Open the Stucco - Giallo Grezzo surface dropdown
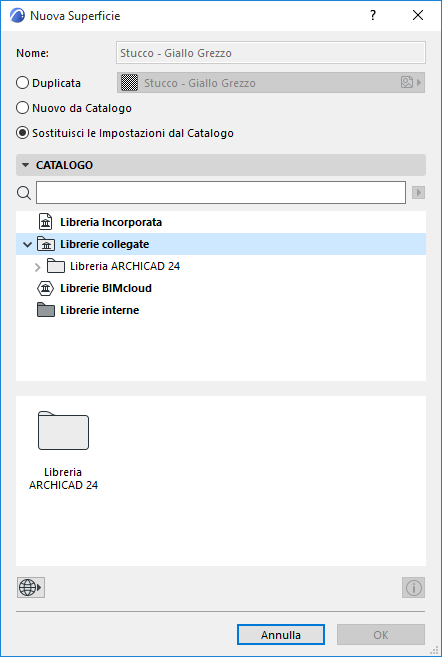The image size is (442, 657). [271, 83]
